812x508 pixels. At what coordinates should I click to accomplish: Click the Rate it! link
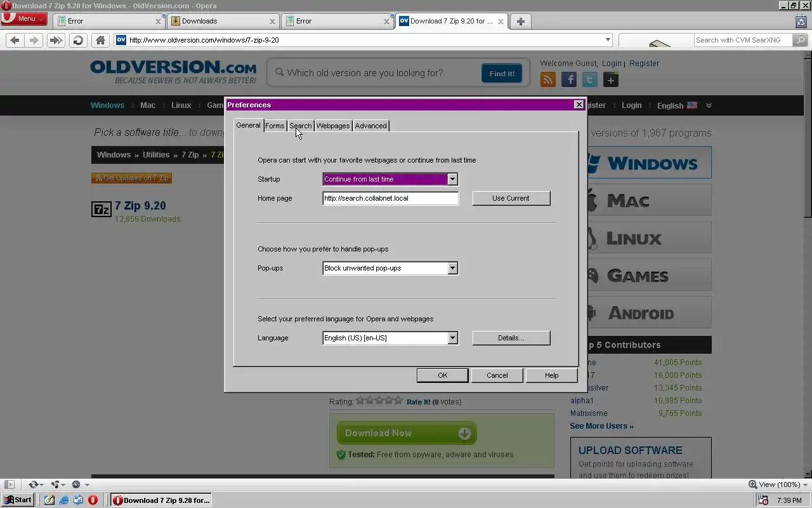418,402
